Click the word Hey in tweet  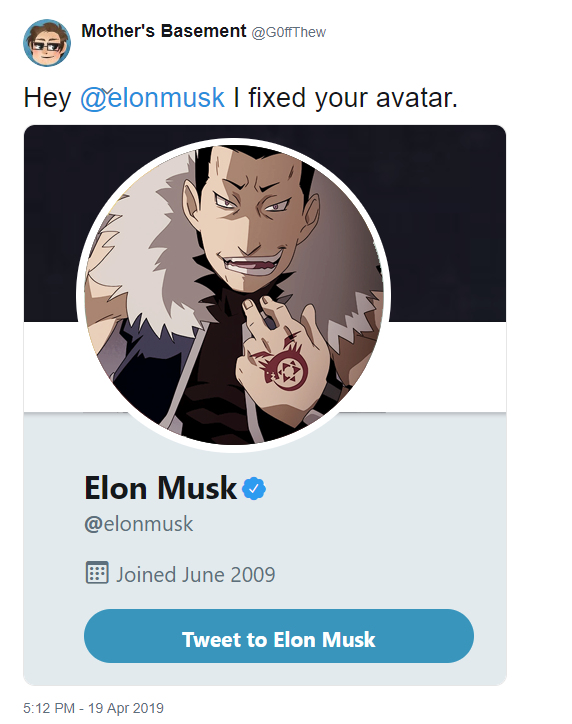48,98
